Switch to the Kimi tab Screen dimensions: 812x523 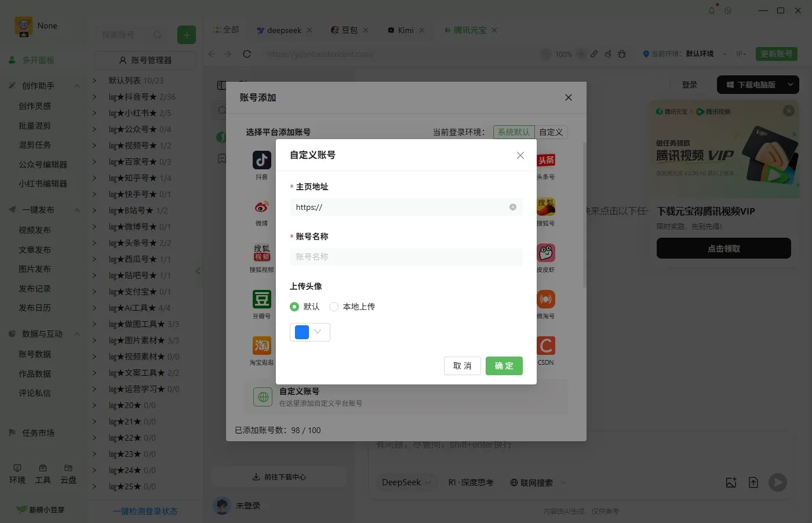[405, 30]
